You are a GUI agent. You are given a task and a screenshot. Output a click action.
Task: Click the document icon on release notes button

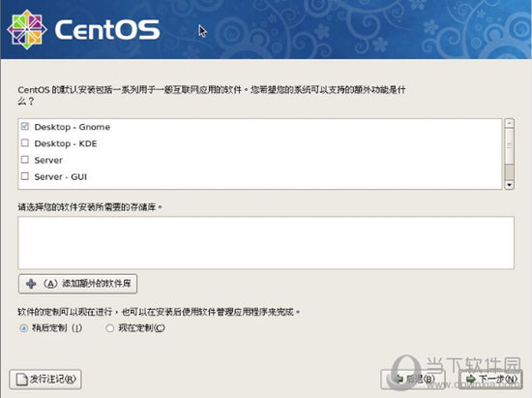(21, 380)
